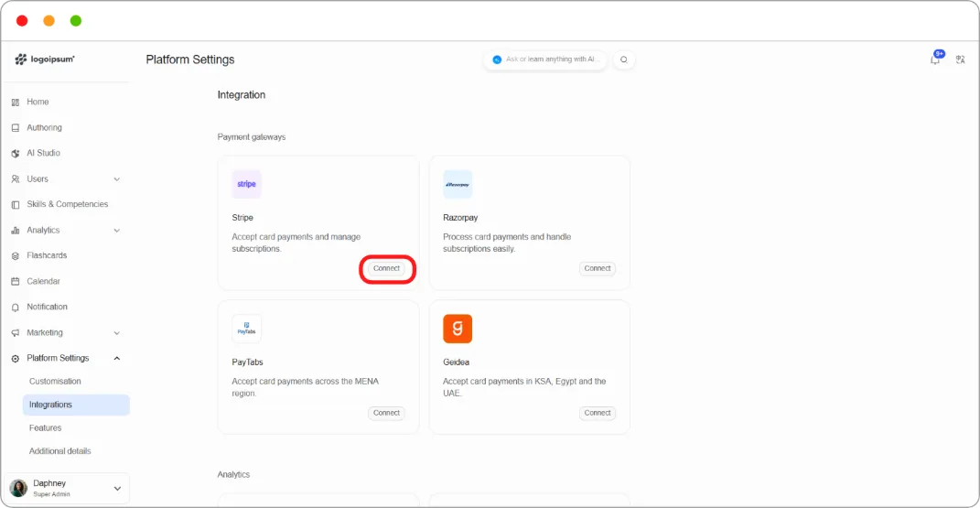Connect the Stripe payment gateway
Image resolution: width=980 pixels, height=508 pixels.
(x=386, y=269)
